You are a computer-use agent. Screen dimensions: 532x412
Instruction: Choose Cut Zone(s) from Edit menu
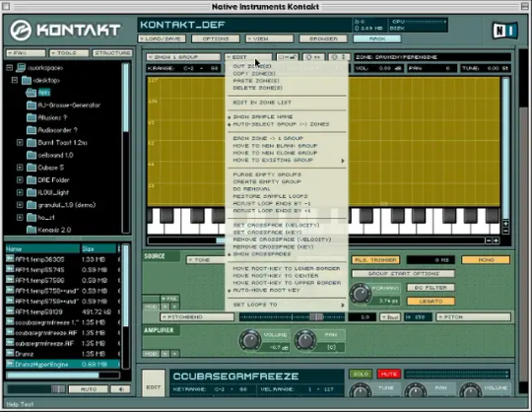coord(252,66)
